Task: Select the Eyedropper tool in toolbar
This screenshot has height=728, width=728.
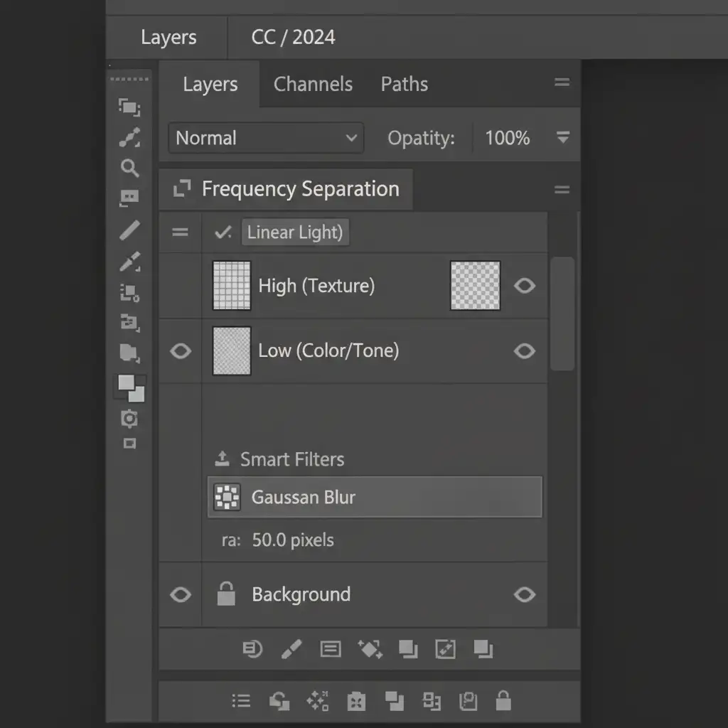Action: pos(129,262)
